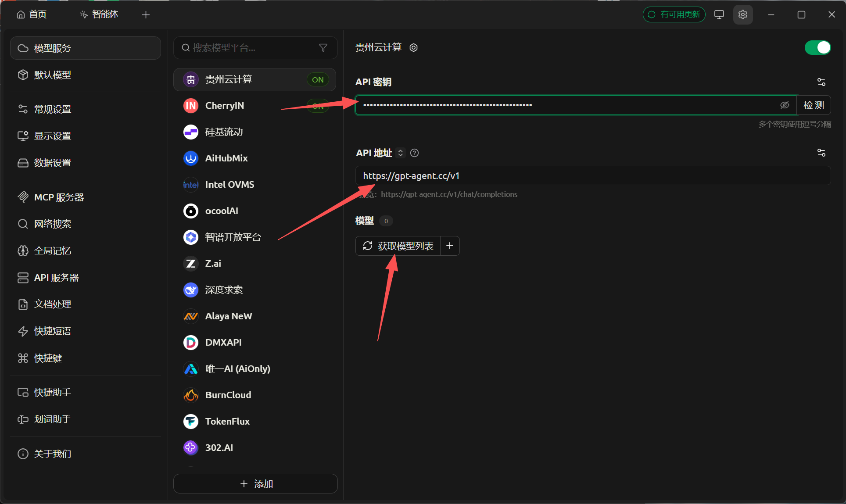Screen dimensions: 846x504
Task: Click the API address URL field
Action: coord(593,176)
